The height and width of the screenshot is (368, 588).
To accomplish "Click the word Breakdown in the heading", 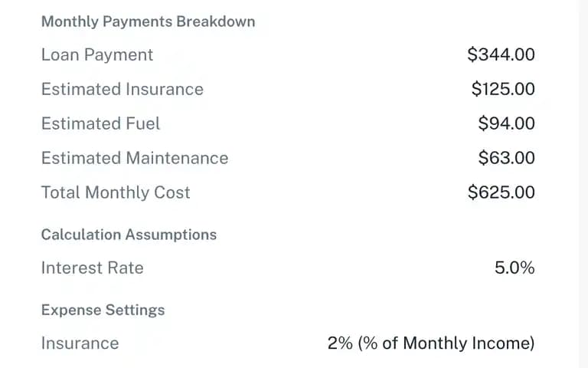I will (x=216, y=21).
